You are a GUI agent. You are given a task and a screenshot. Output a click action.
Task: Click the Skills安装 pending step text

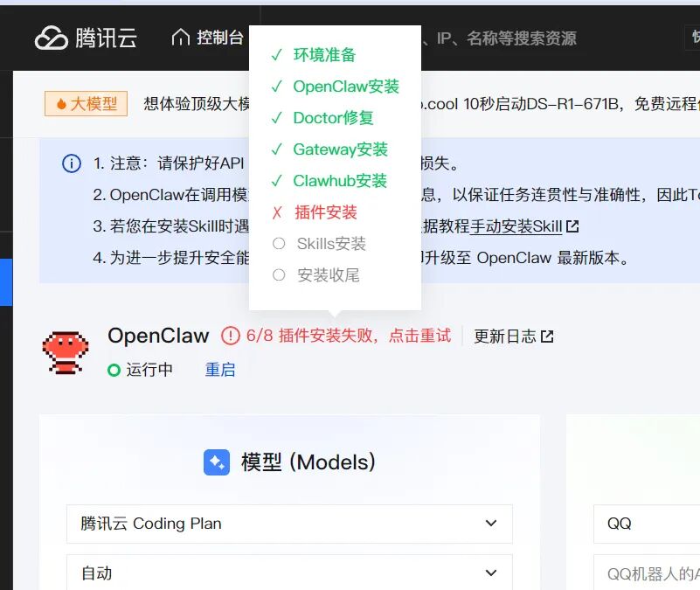(x=331, y=244)
